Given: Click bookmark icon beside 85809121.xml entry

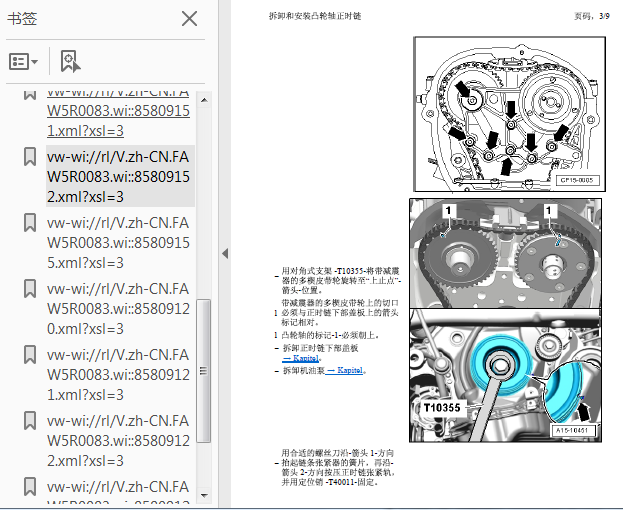Looking at the screenshot, I should tap(30, 354).
